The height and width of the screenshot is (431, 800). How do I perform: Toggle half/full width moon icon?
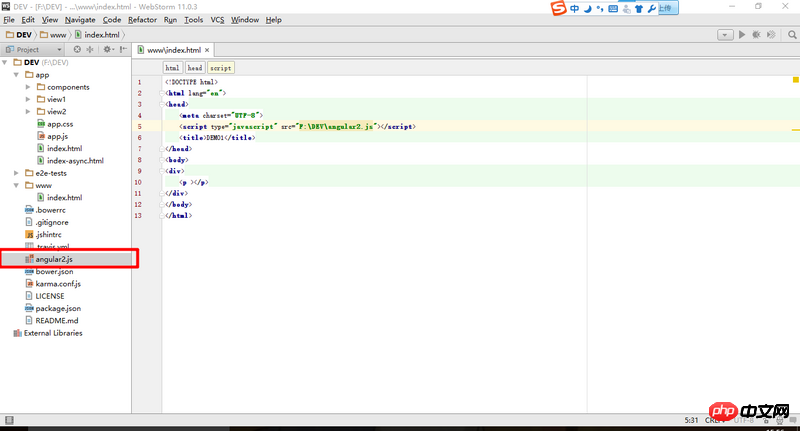588,9
